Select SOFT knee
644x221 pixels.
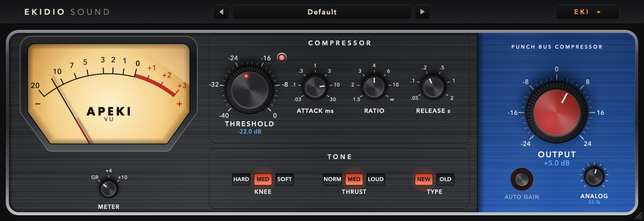284,179
